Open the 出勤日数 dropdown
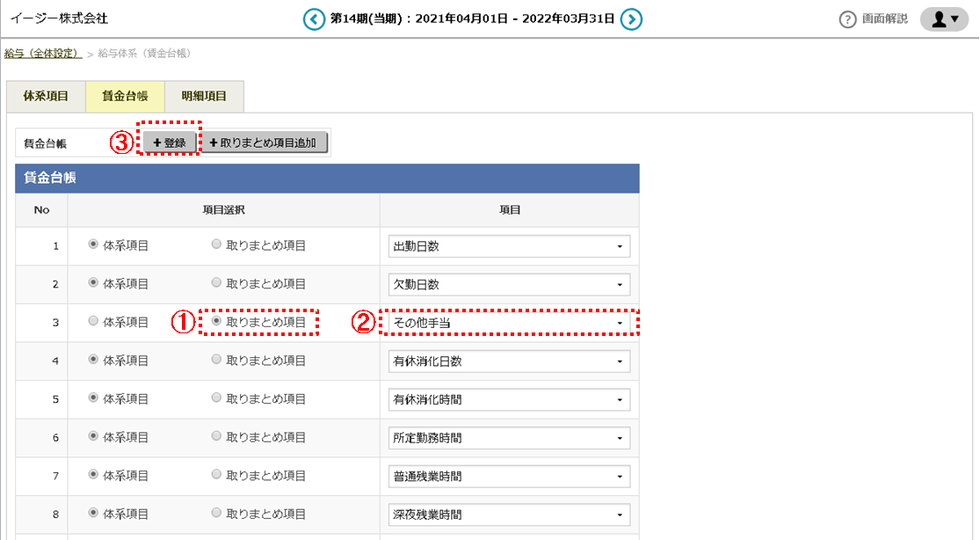This screenshot has width=980, height=540. (x=509, y=246)
